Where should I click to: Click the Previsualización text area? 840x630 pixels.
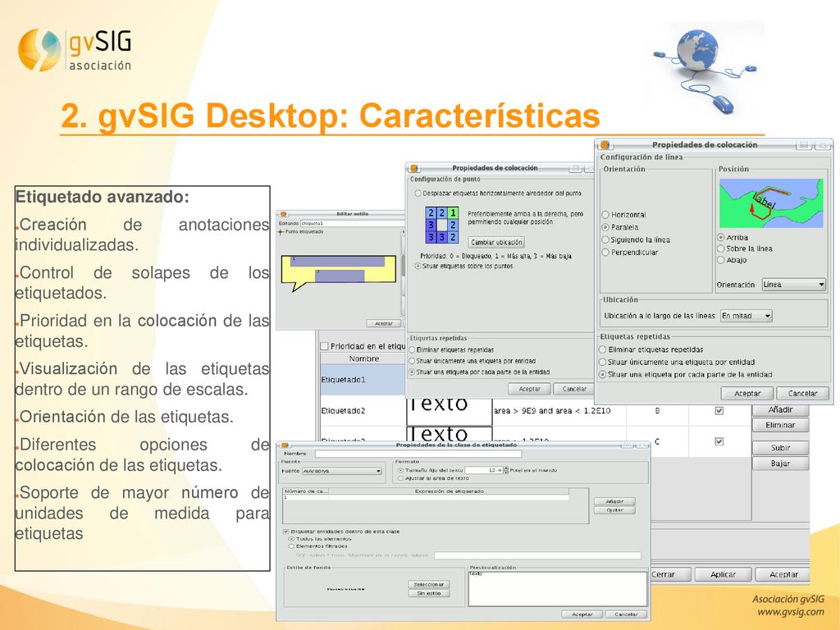[x=557, y=589]
